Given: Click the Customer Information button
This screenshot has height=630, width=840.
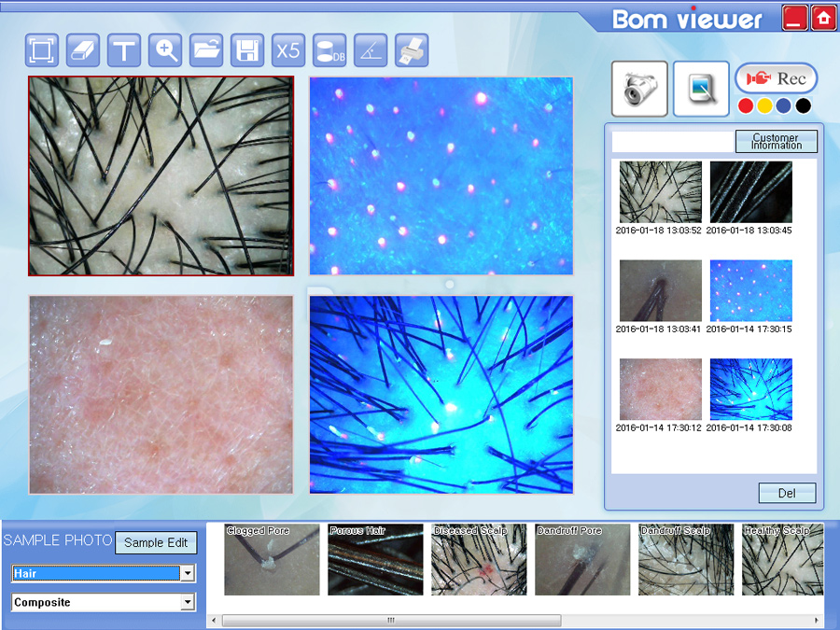Looking at the screenshot, I should 776,142.
